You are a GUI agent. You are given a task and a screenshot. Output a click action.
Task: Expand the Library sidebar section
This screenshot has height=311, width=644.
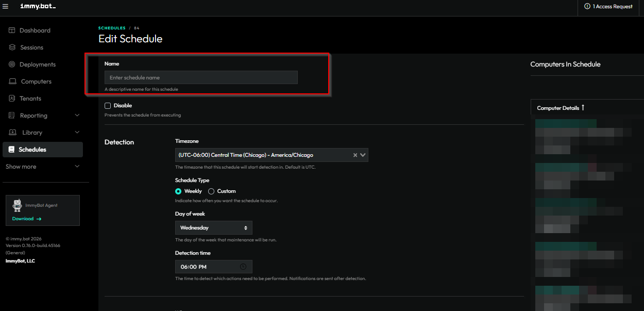(77, 133)
